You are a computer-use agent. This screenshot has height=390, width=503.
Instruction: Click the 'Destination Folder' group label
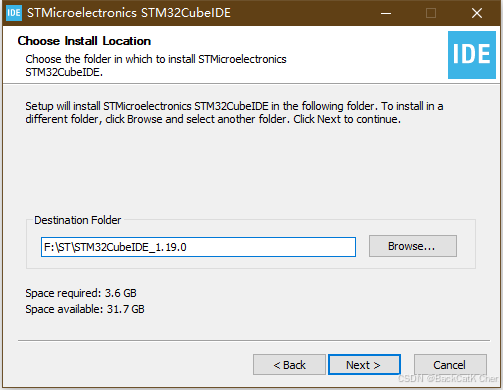click(x=78, y=220)
